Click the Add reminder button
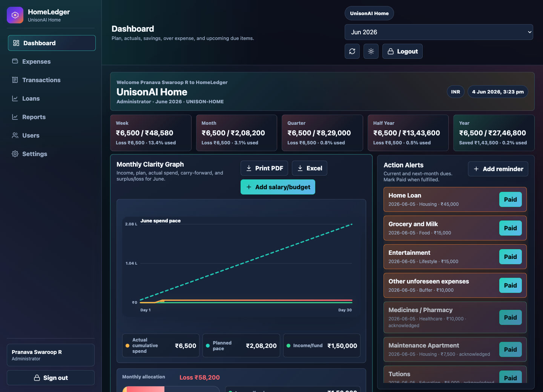Screen dimensions: 543x392 [498, 169]
